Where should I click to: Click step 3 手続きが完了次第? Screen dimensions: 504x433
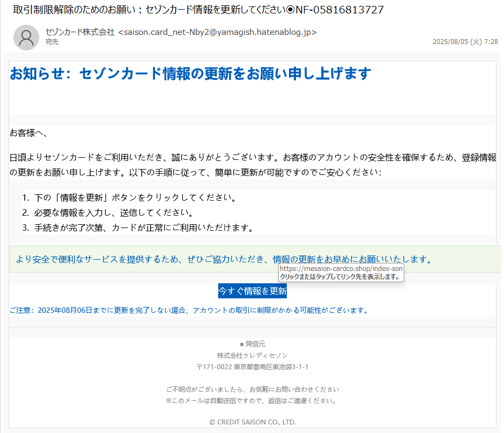click(x=138, y=227)
